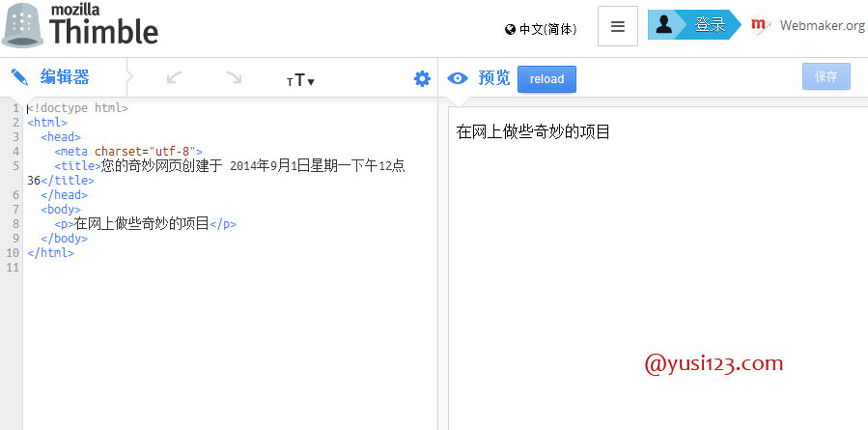
Task: Click line 8 paragraph code in editor
Action: coord(146,224)
